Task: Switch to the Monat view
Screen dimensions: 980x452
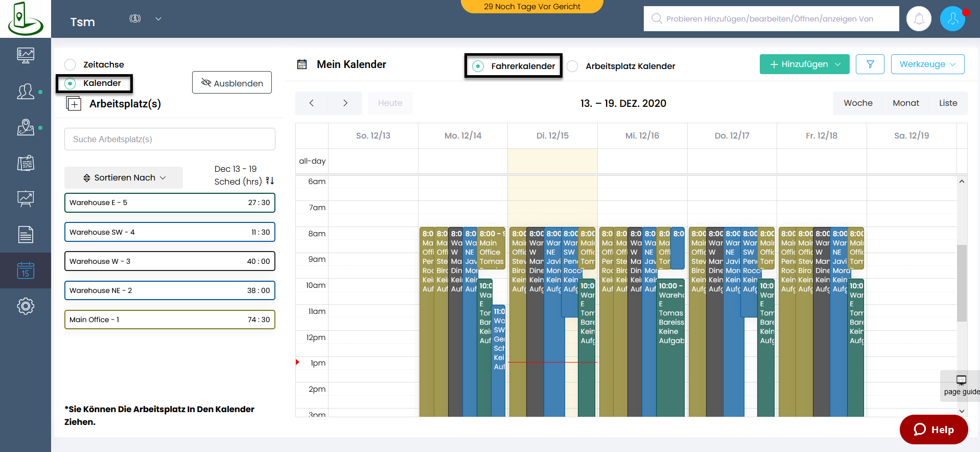Action: click(905, 103)
